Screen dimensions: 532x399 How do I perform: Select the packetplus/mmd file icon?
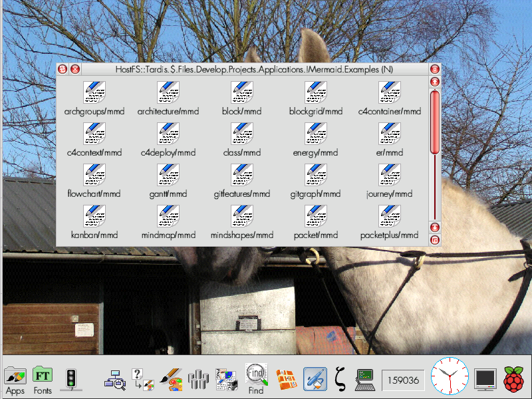pos(390,216)
